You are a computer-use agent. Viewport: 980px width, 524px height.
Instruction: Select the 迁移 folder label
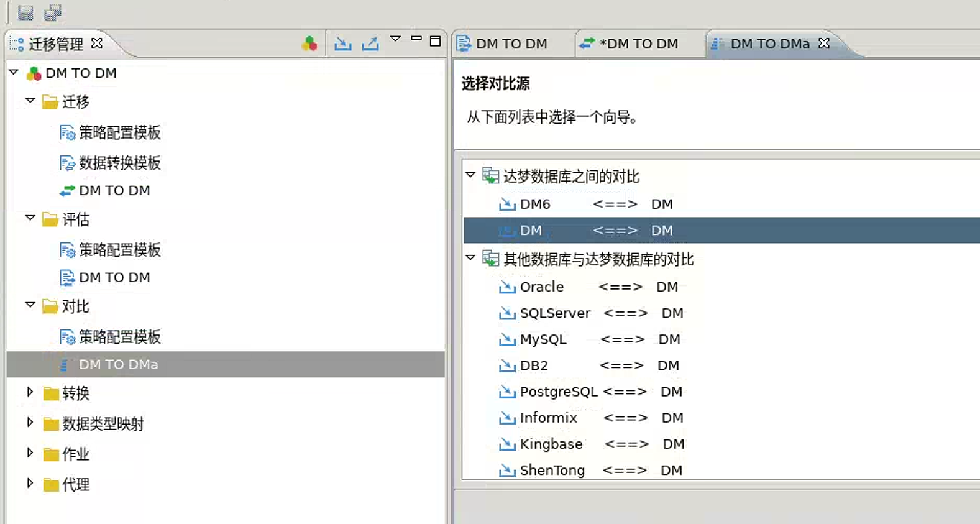76,102
